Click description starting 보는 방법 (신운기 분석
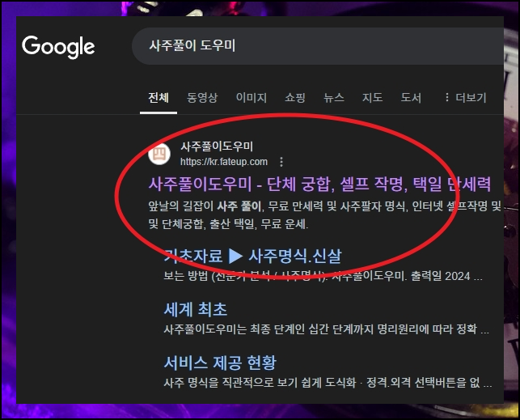 click(323, 276)
